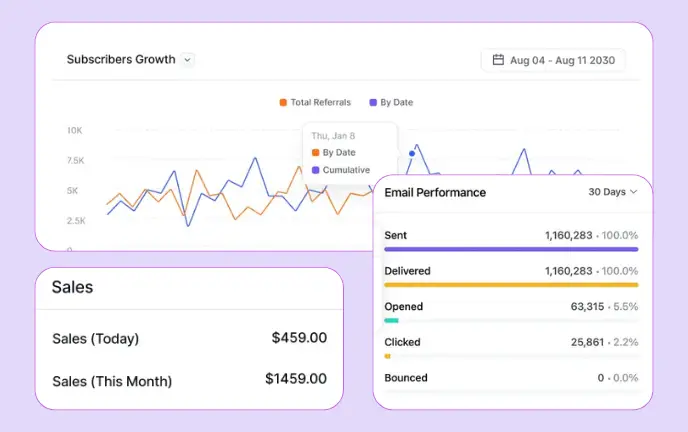The width and height of the screenshot is (688, 432).
Task: Click the Cumulative tooltip label
Action: click(346, 170)
